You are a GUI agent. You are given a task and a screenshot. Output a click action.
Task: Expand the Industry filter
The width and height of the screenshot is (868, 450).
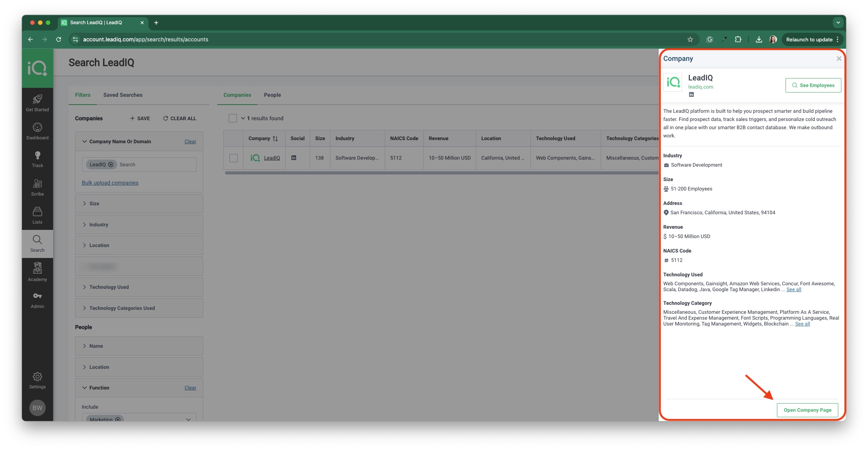tap(139, 225)
